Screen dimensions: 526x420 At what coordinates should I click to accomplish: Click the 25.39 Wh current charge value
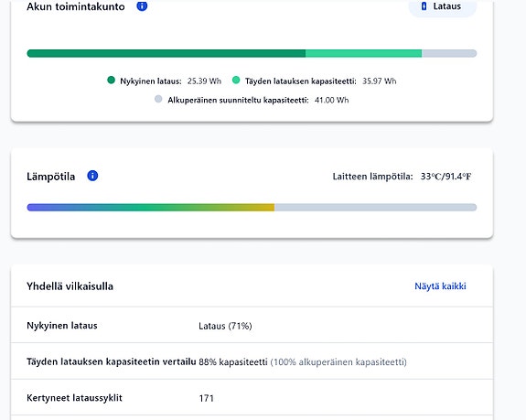pyautogui.click(x=204, y=81)
